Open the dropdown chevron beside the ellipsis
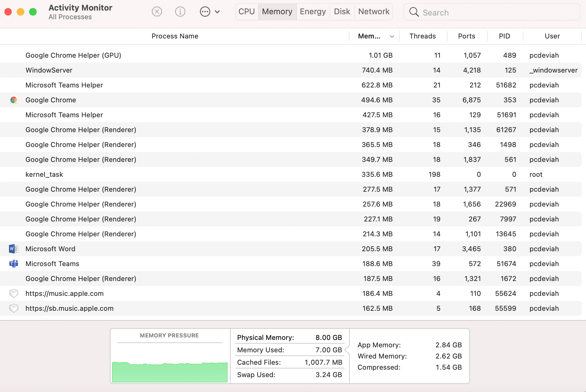 [218, 12]
